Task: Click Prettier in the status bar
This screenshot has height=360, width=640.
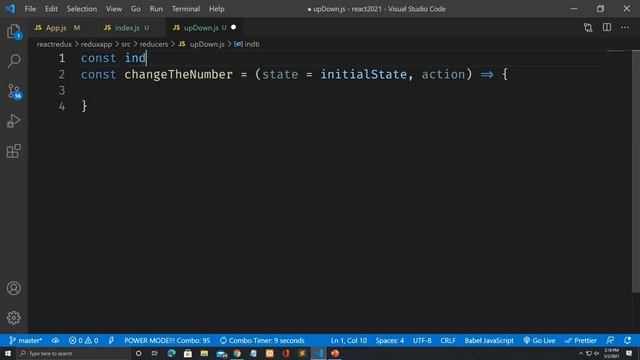Action: coord(581,340)
